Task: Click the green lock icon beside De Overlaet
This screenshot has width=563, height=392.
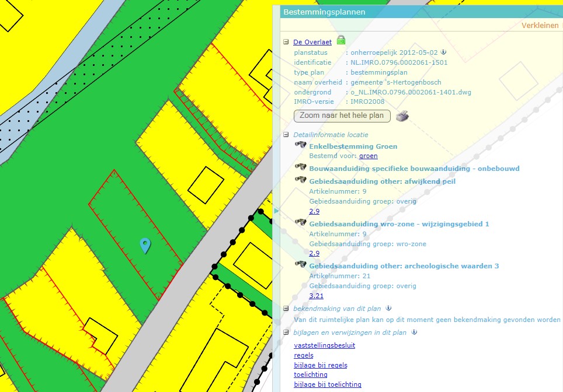Action: (x=340, y=40)
